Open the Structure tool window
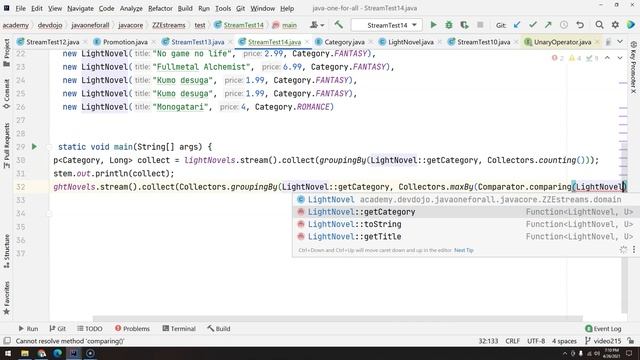 (7, 251)
